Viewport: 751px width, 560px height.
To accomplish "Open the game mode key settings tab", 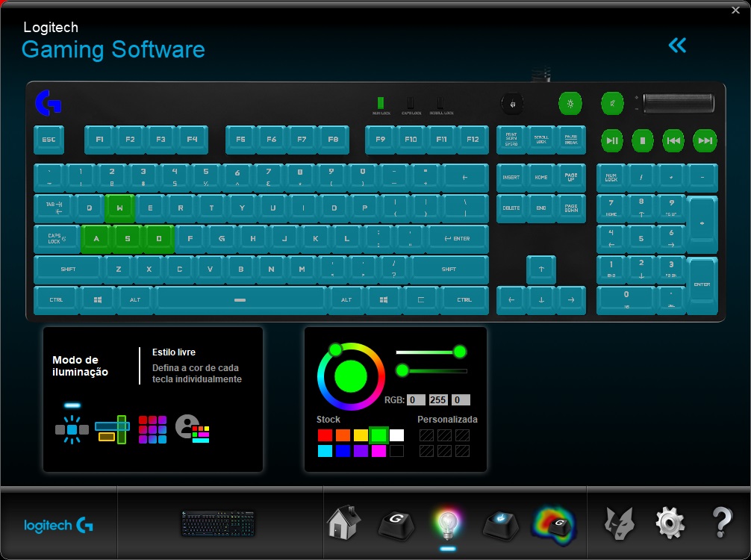I will click(x=500, y=525).
